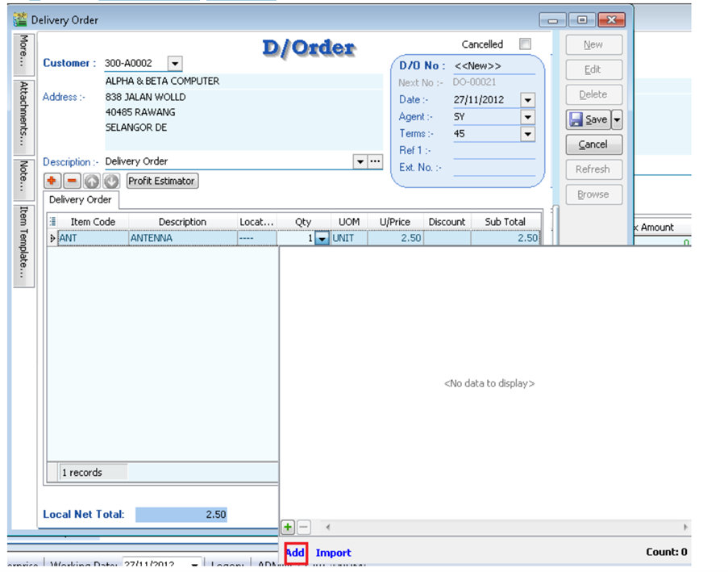Click the ellipsis button beside Description field

tap(375, 161)
